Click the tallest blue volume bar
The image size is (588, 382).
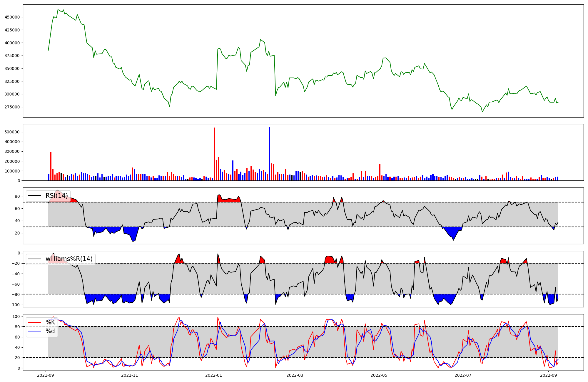click(270, 153)
